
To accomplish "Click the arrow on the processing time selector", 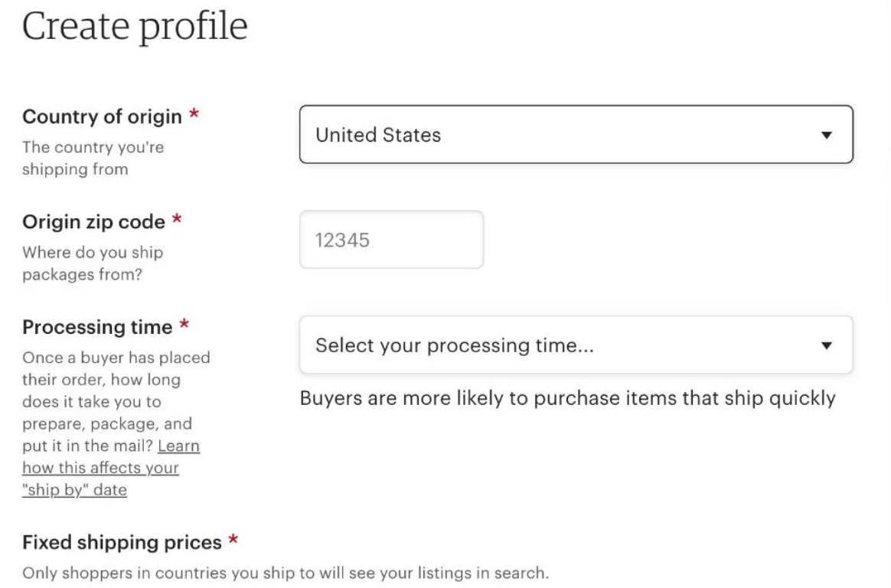I will point(827,345).
